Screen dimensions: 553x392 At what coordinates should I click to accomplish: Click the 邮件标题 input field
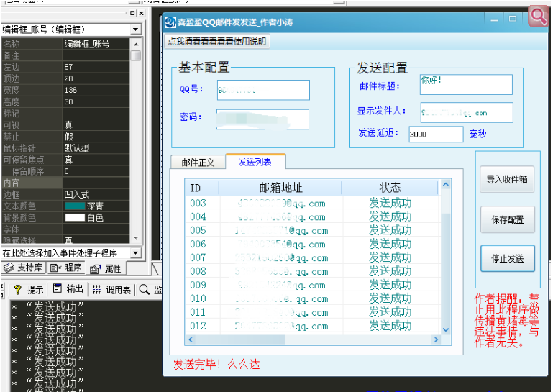click(x=466, y=84)
